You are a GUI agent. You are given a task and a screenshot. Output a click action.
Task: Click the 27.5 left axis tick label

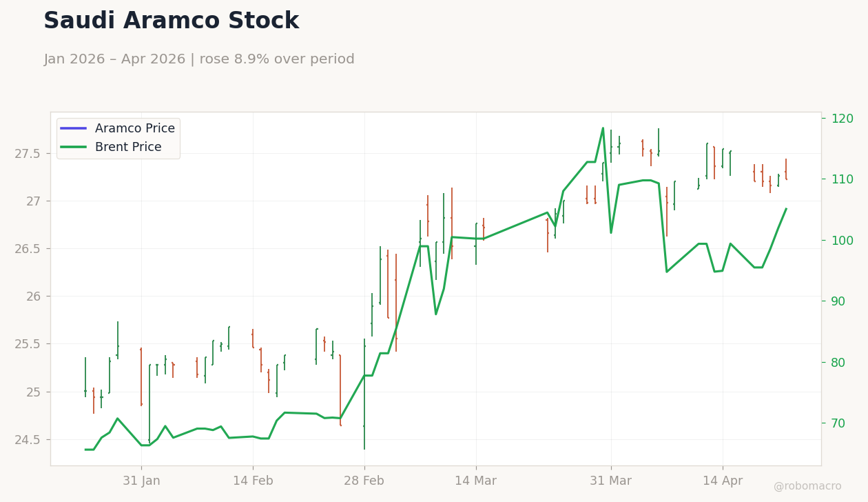[28, 153]
